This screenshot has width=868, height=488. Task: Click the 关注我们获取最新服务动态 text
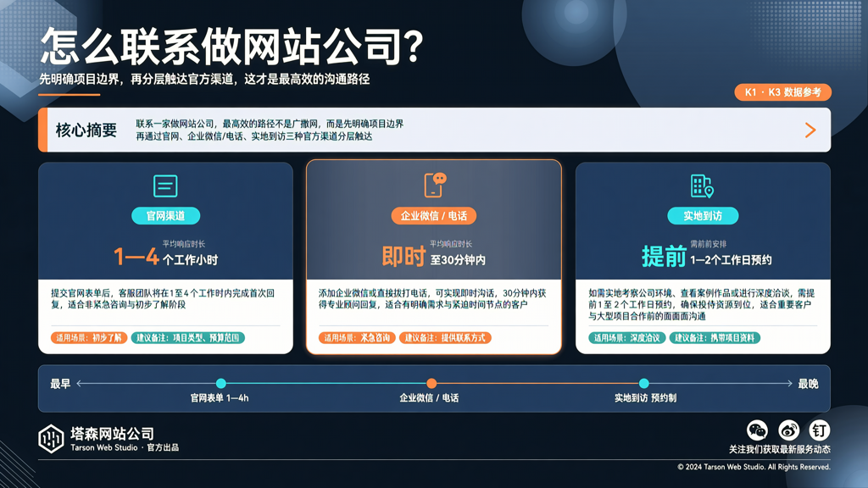pos(780,449)
